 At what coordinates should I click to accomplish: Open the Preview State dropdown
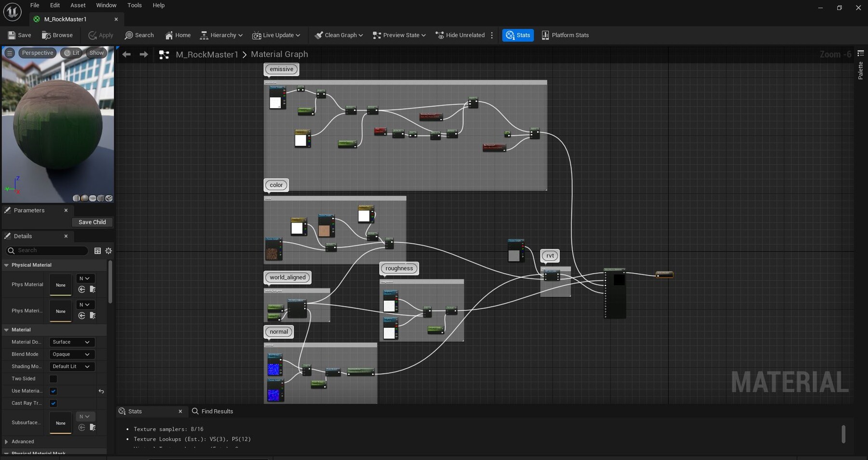pos(399,35)
